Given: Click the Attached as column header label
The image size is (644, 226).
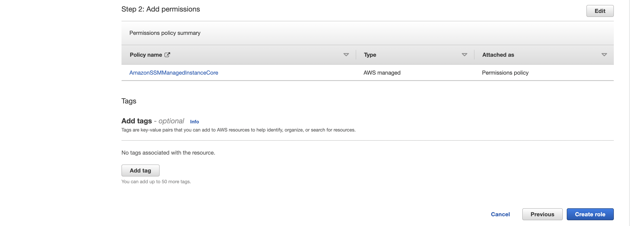Looking at the screenshot, I should click(498, 55).
